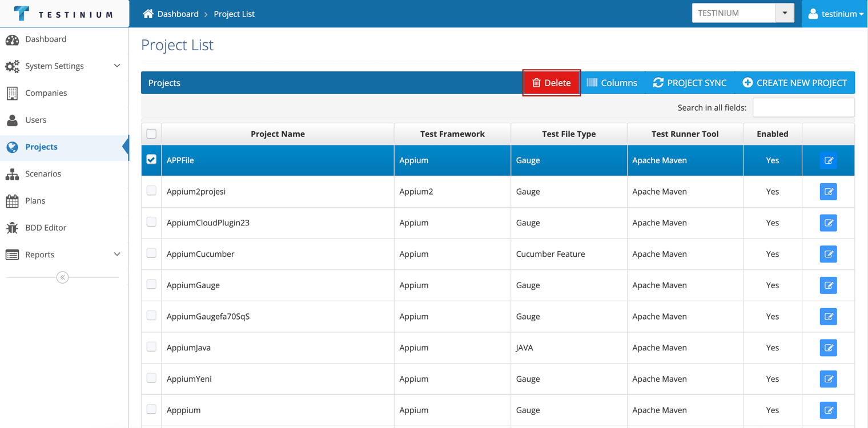Click the BDD Editor bug icon
Image resolution: width=868 pixels, height=428 pixels.
[12, 228]
